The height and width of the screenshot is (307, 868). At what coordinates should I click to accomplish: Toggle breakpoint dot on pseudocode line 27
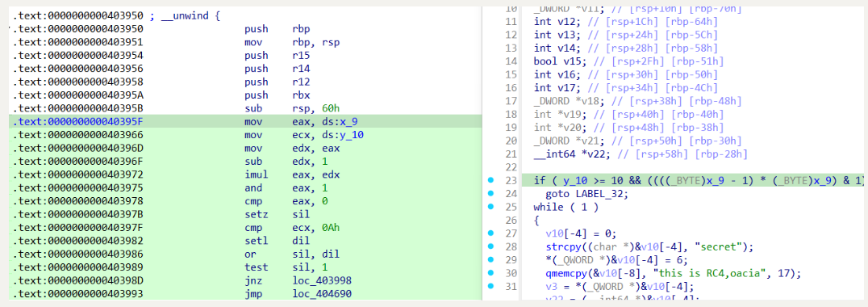(x=490, y=233)
